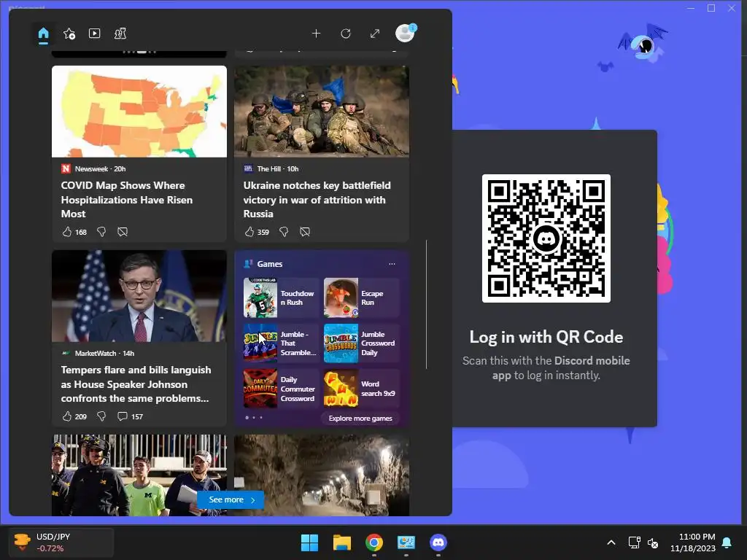This screenshot has width=747, height=560.
Task: Play Daily Commuter Crossword game
Action: pyautogui.click(x=281, y=389)
